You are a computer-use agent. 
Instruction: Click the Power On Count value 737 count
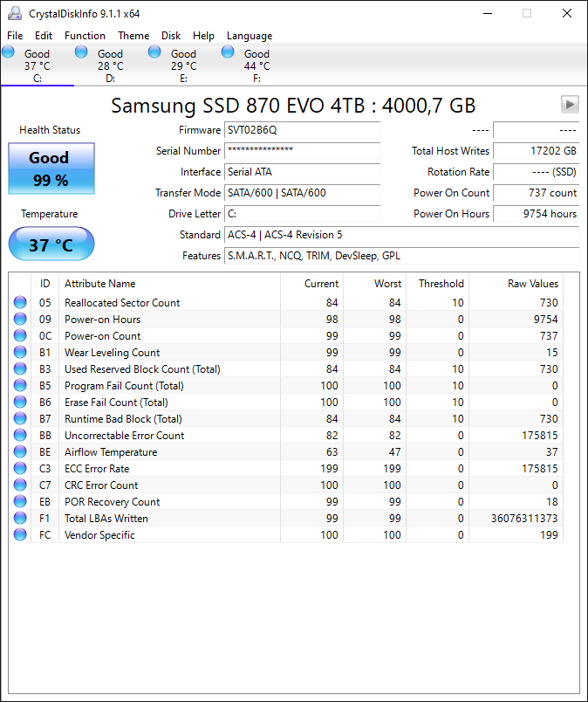pyautogui.click(x=536, y=193)
